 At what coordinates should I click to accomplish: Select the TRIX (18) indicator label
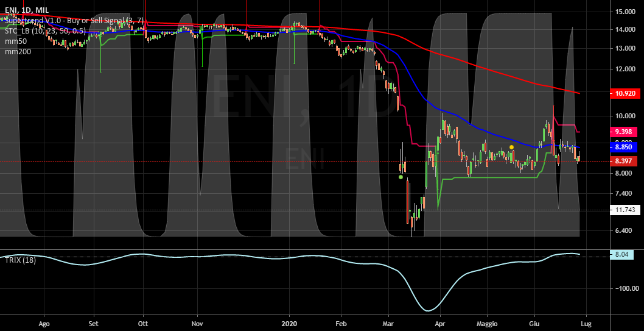(20, 260)
